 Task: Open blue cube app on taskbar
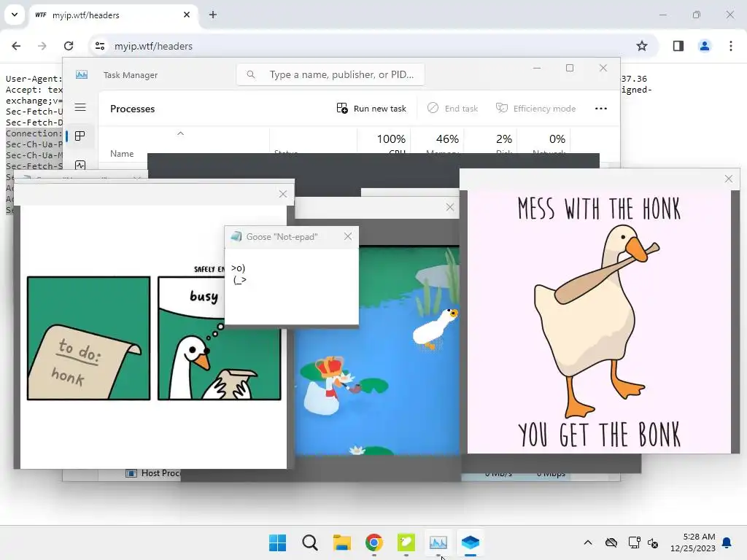click(x=471, y=542)
